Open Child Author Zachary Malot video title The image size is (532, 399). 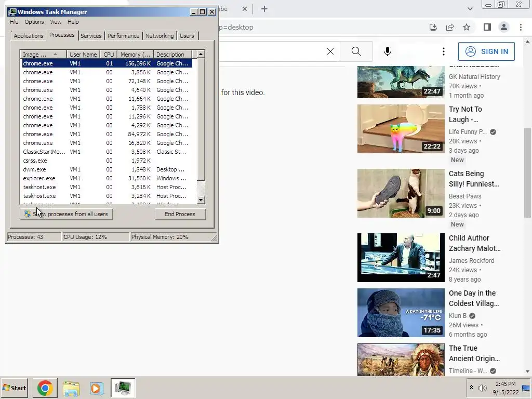pos(474,243)
